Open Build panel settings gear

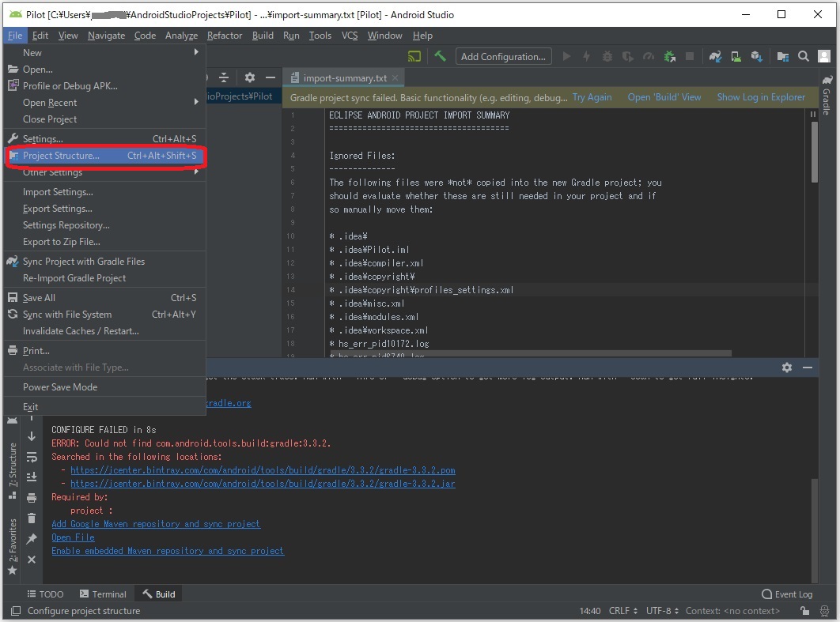point(786,368)
